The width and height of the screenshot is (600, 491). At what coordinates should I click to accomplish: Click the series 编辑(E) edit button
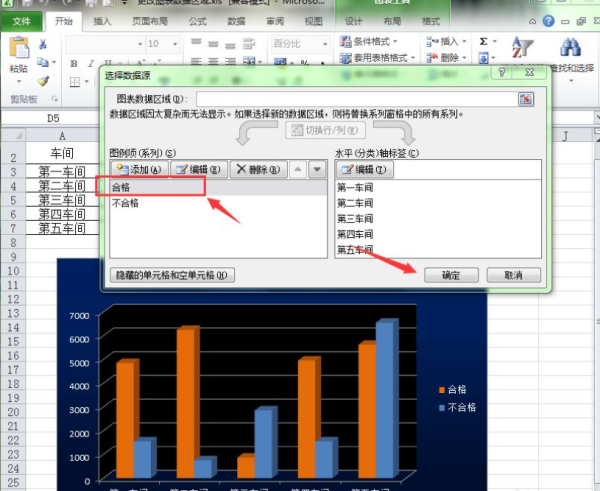coord(199,169)
